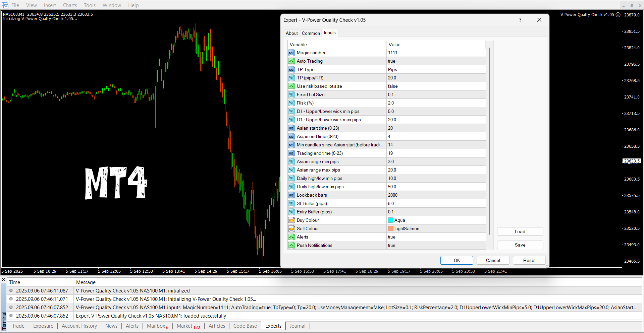
Task: Click the Asian range min pips icon
Action: [x=291, y=161]
